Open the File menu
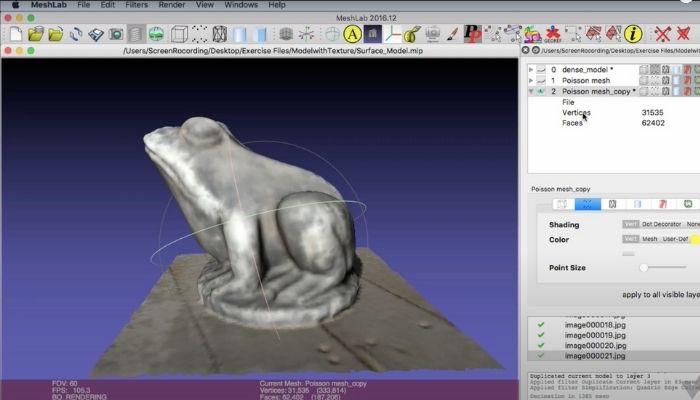 [x=83, y=5]
